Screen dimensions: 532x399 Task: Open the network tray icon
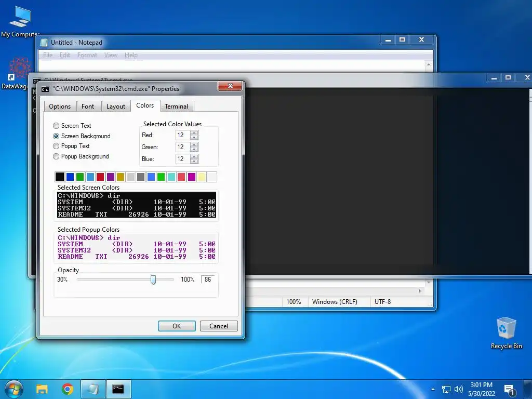pyautogui.click(x=446, y=389)
